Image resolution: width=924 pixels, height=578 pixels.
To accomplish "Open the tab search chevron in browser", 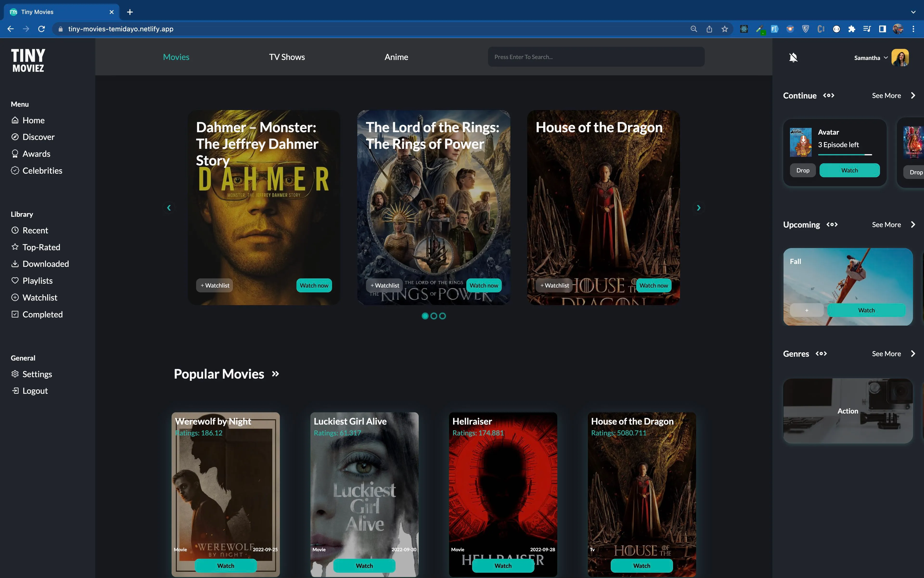I will pos(913,12).
